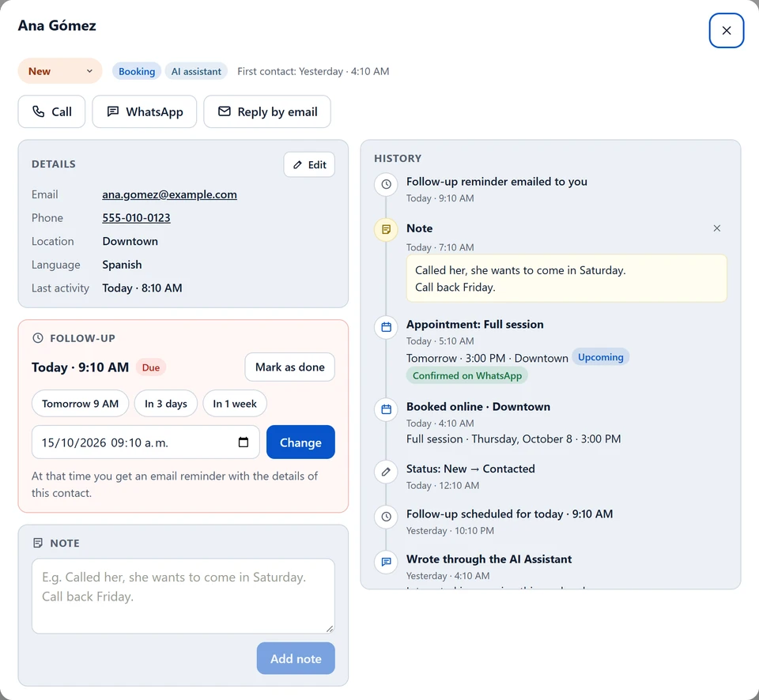
Task: Click the WhatsApp message bubble icon
Action: [113, 111]
